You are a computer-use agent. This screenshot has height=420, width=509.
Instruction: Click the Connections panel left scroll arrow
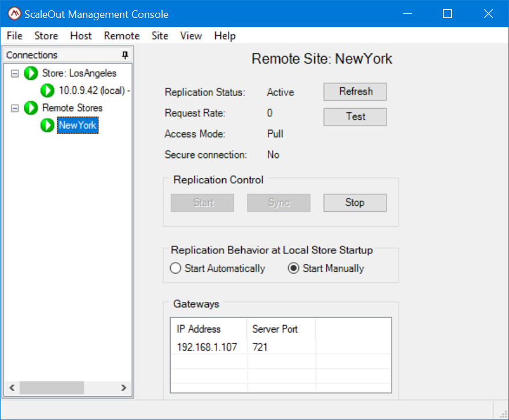point(12,388)
